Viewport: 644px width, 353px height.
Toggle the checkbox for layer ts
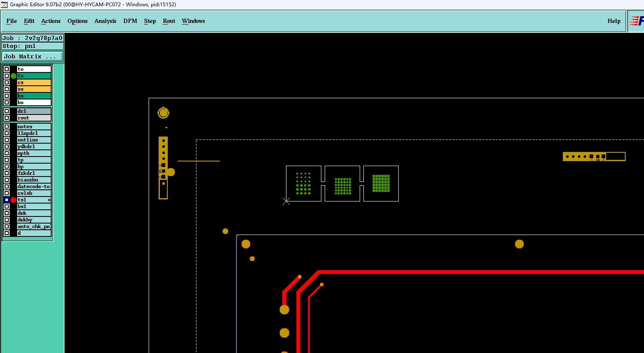7,76
